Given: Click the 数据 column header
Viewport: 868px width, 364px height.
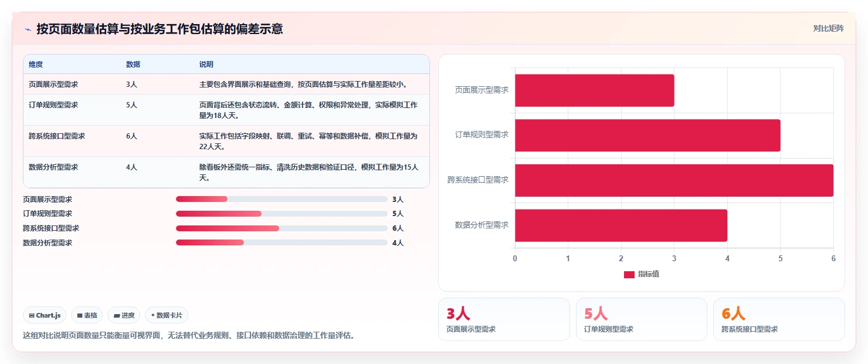Looking at the screenshot, I should click(133, 65).
